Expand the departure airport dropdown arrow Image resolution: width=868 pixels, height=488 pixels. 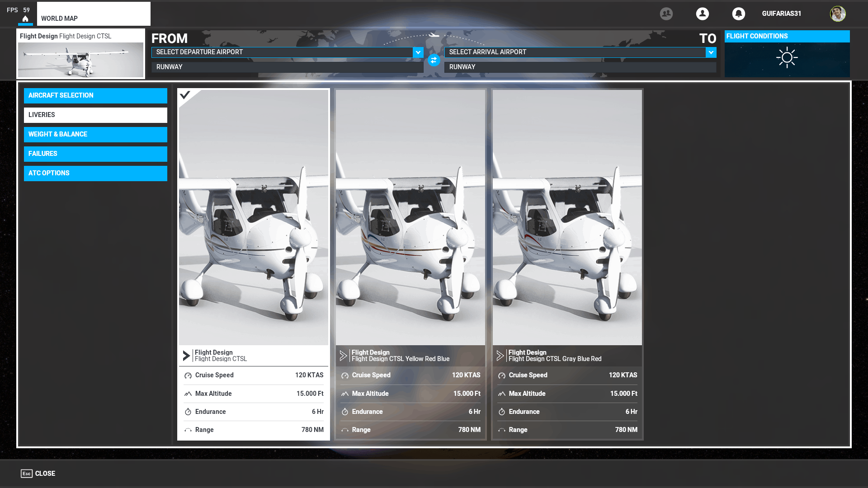(418, 52)
